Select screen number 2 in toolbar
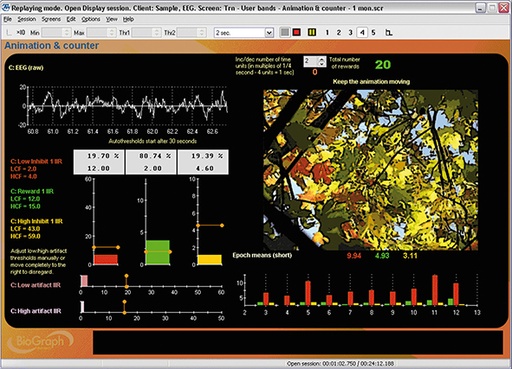The height and width of the screenshot is (369, 512). 339,32
